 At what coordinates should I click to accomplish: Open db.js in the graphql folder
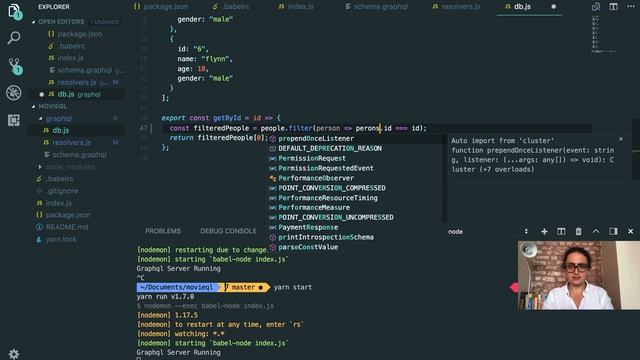pyautogui.click(x=76, y=131)
